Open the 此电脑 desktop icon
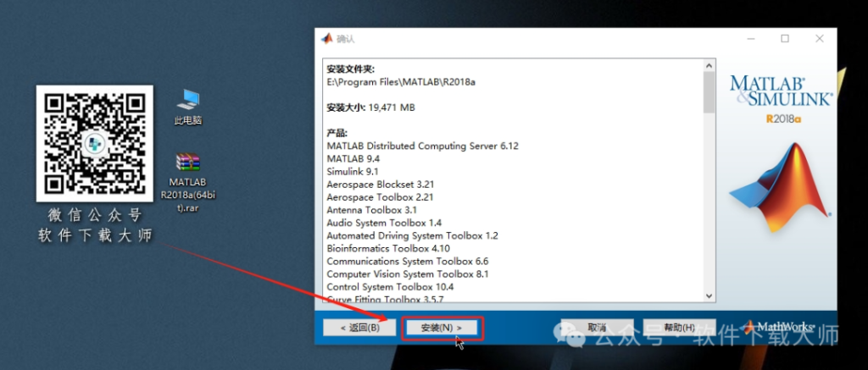Viewport: 868px width, 370px height. [187, 107]
